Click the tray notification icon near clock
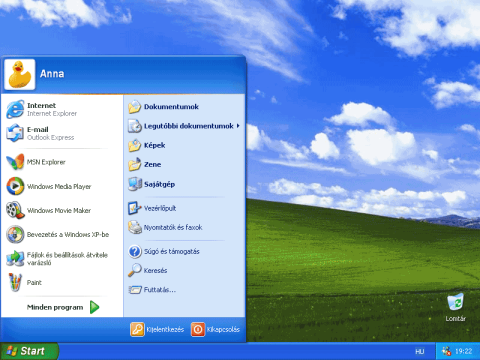480x360 pixels. click(446, 351)
